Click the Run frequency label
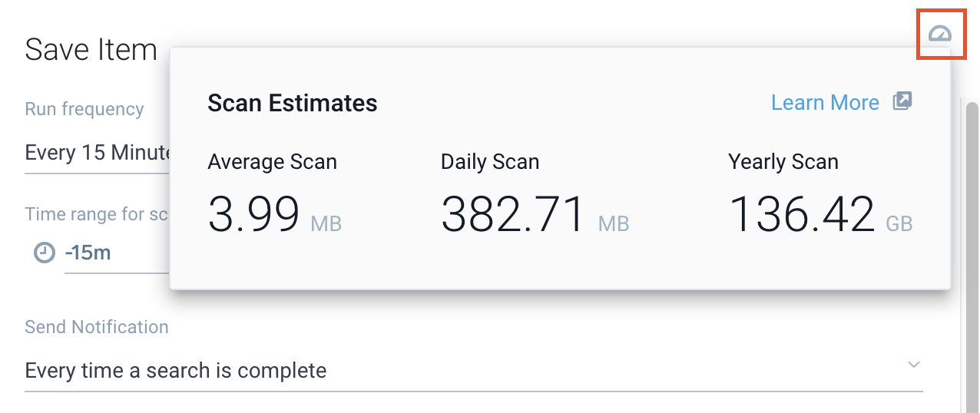Viewport: 980px width, 413px height. (84, 109)
